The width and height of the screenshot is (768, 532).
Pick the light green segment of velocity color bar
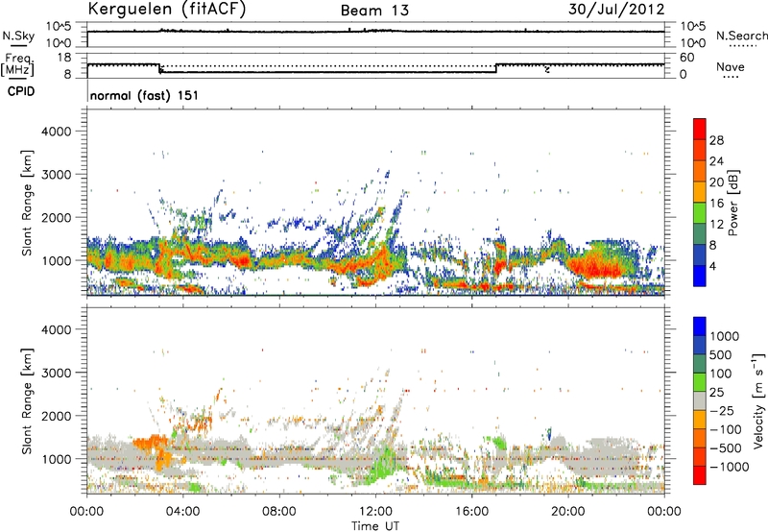click(x=700, y=382)
